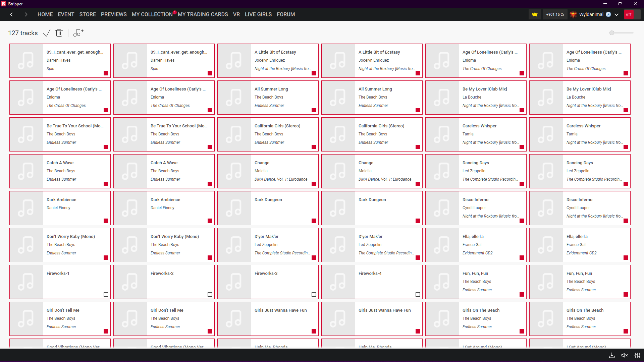Open the EVENT tab
644x362 pixels.
pos(66,14)
